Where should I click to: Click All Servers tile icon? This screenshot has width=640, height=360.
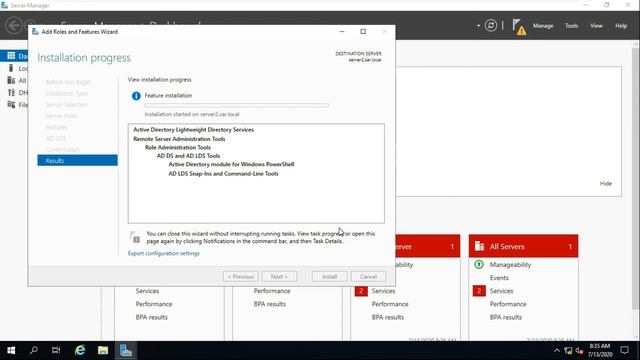(x=479, y=246)
